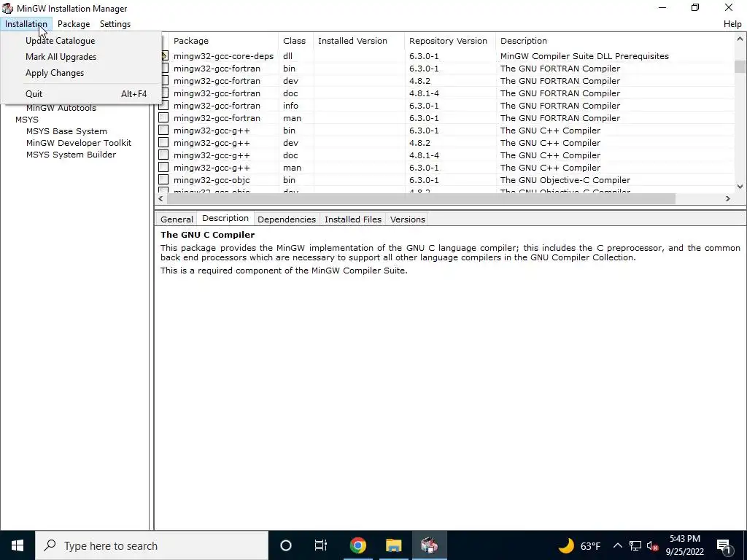The height and width of the screenshot is (560, 747).
Task: Select MSYS Base System group
Action: point(66,131)
